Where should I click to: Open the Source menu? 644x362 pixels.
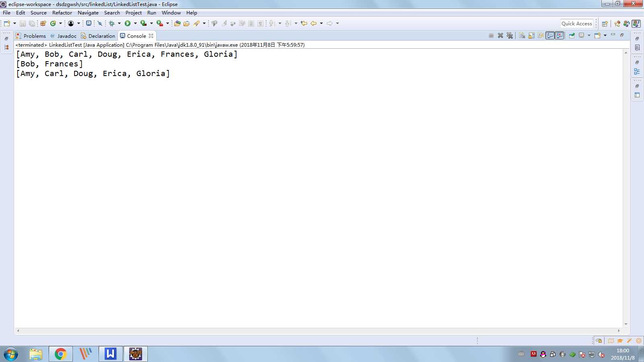[x=39, y=12]
